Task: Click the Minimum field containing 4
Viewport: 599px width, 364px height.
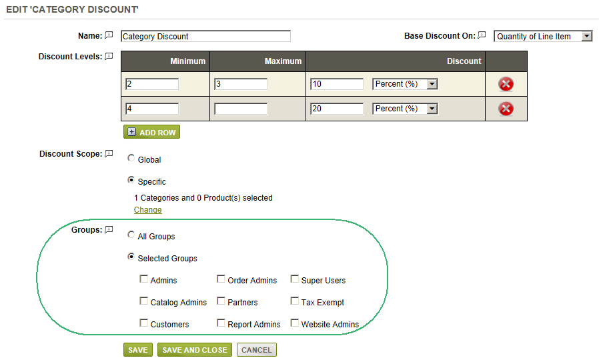Action: 152,109
